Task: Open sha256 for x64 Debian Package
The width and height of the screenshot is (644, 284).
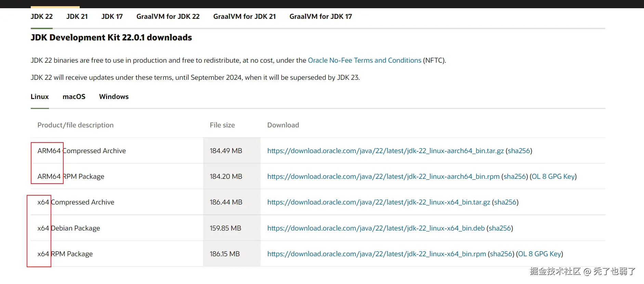Action: (x=500, y=228)
